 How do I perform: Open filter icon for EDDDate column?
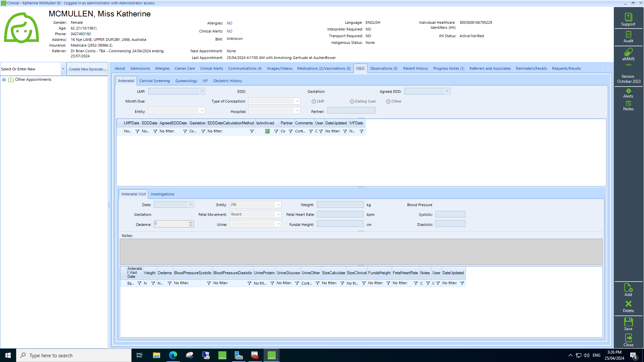pos(155,131)
